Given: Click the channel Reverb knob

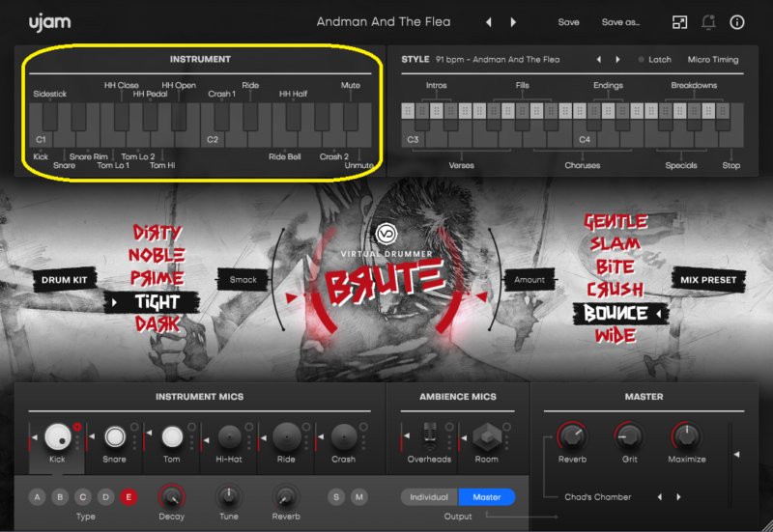Looking at the screenshot, I should click(286, 497).
